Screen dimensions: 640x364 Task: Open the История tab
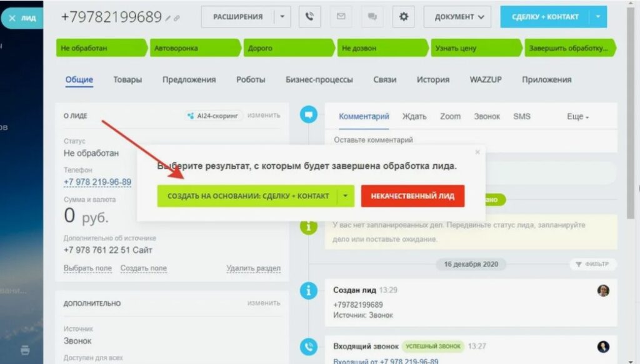(x=432, y=79)
